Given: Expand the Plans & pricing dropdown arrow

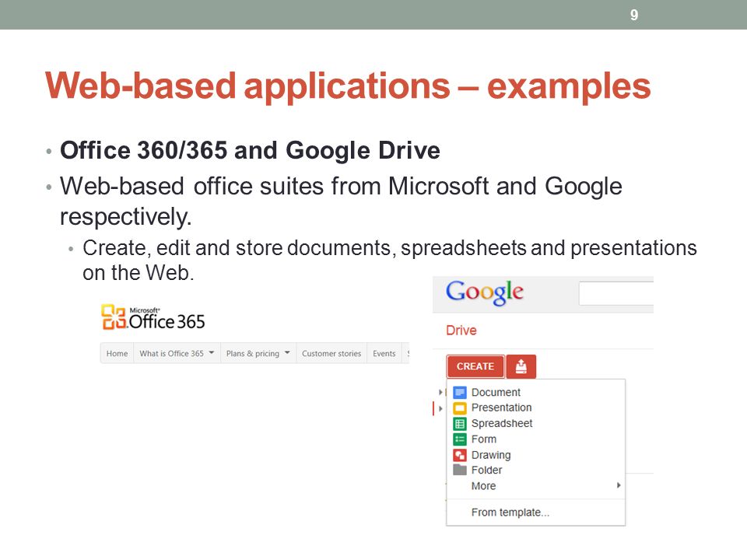Looking at the screenshot, I should 287,353.
